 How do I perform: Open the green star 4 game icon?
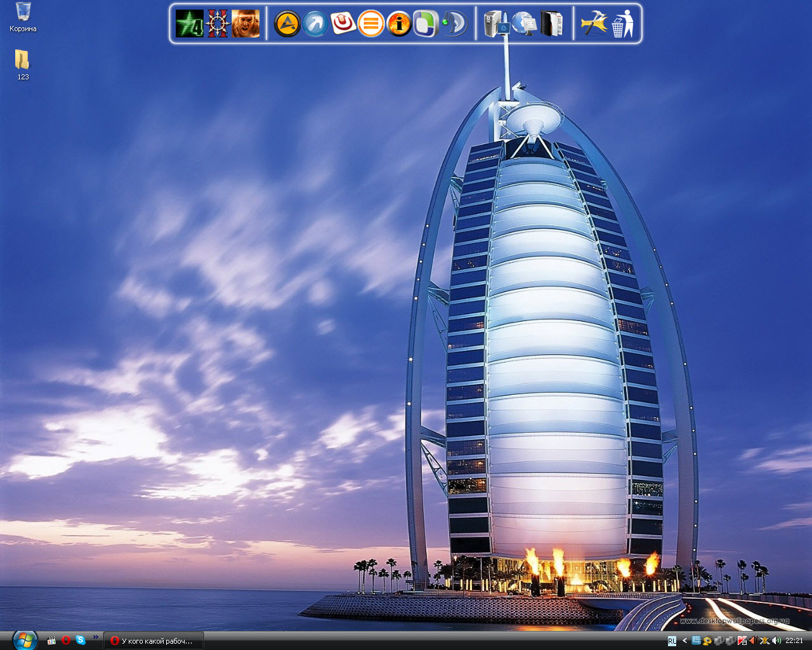189,24
